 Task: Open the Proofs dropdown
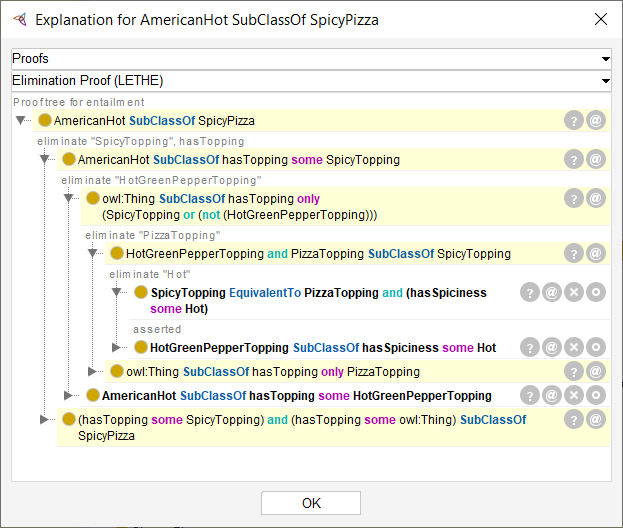point(311,59)
